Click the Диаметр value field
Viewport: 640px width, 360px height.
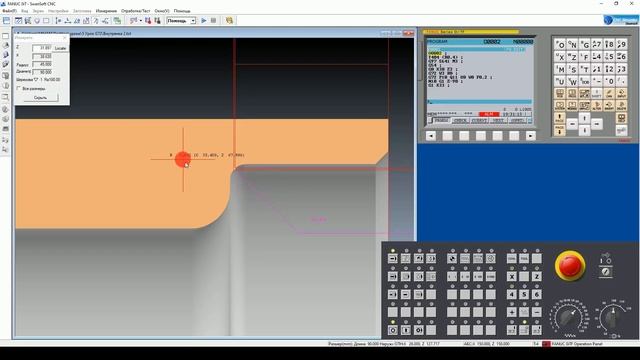42,72
